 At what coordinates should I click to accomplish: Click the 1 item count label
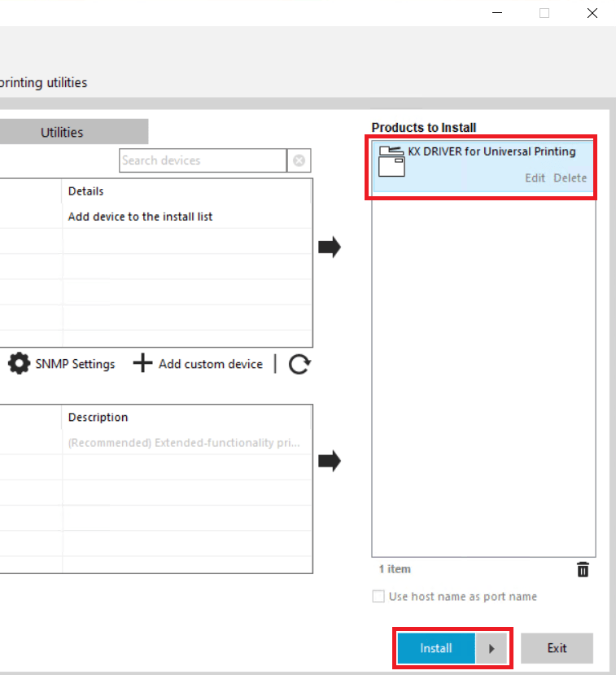(395, 569)
